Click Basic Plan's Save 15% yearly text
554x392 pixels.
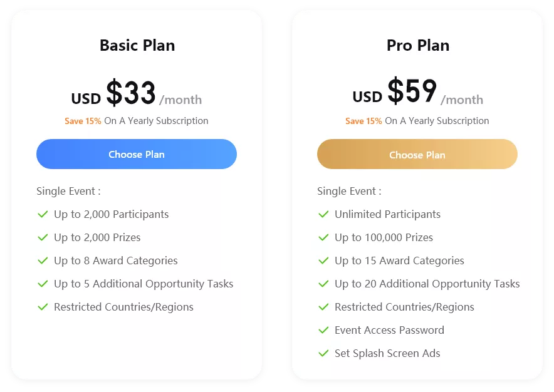(137, 121)
